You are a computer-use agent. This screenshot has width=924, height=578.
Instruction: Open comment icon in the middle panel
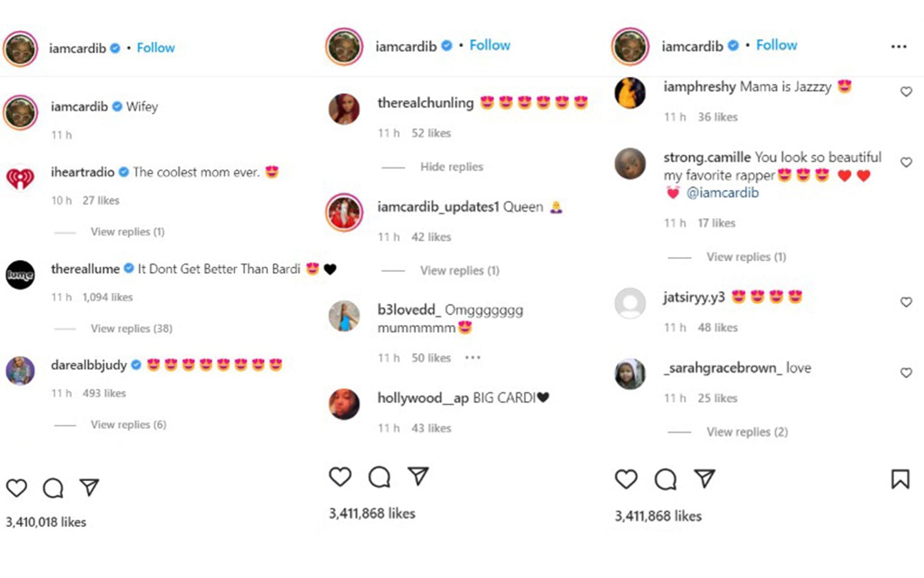379,477
